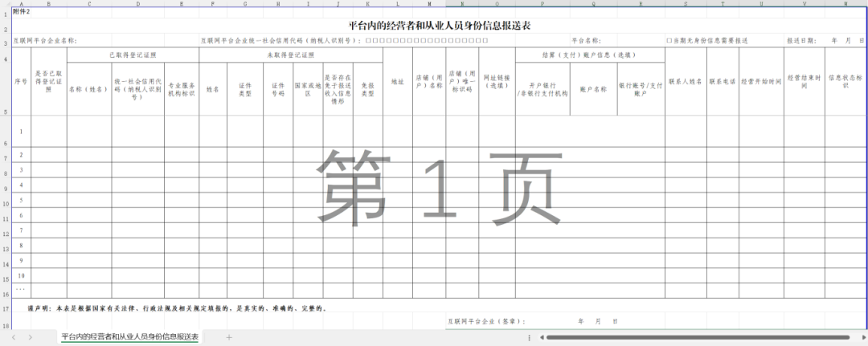Click the 谨声明 declaration text row
The height and width of the screenshot is (346, 868).
coord(177,308)
